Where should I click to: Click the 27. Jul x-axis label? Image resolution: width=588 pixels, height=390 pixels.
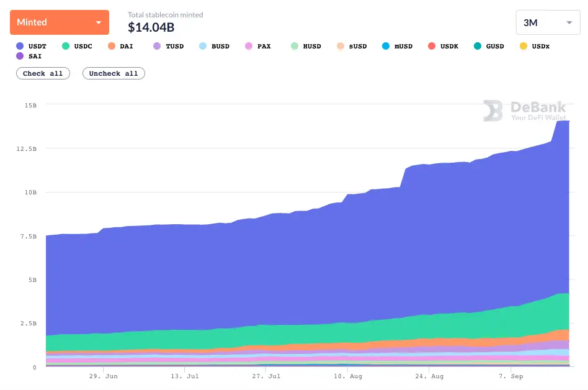[266, 376]
